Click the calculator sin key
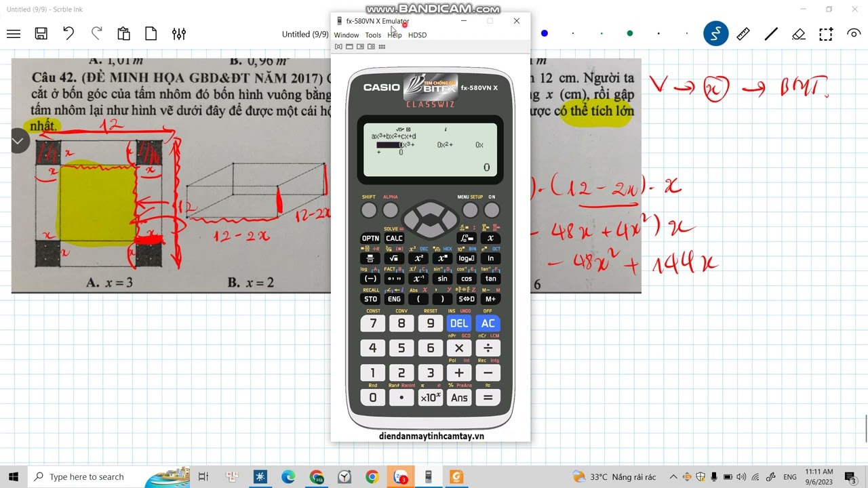868x488 pixels. pyautogui.click(x=442, y=279)
